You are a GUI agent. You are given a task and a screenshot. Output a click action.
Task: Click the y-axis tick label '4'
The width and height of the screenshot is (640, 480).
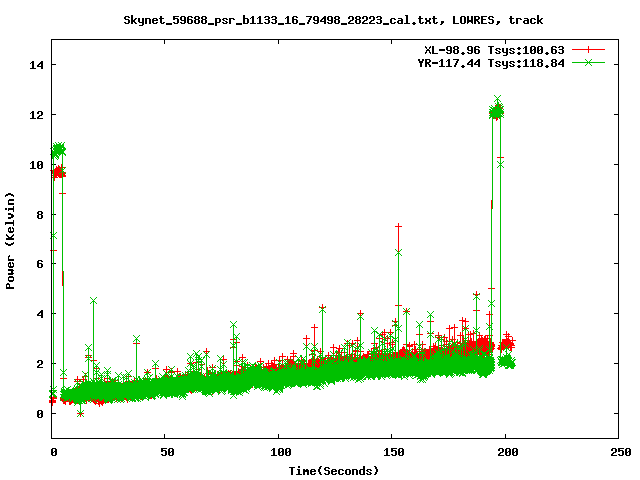coord(40,314)
